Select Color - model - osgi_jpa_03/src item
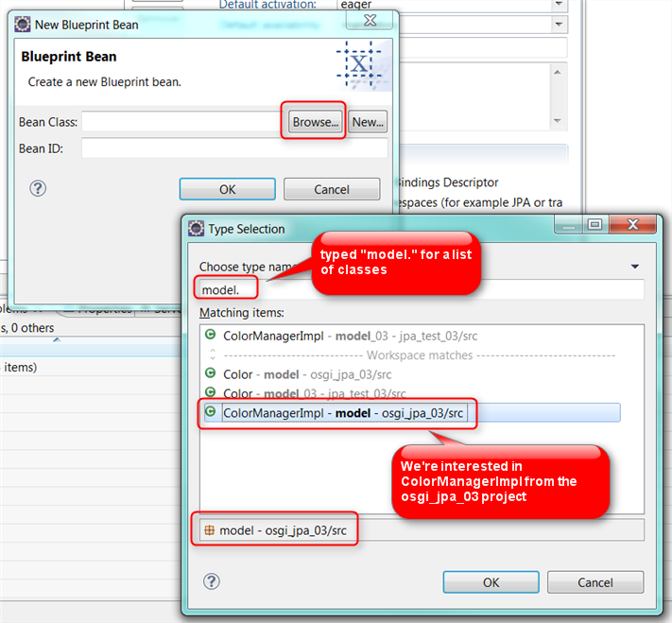Viewport: 672px width, 623px height. coord(306,374)
